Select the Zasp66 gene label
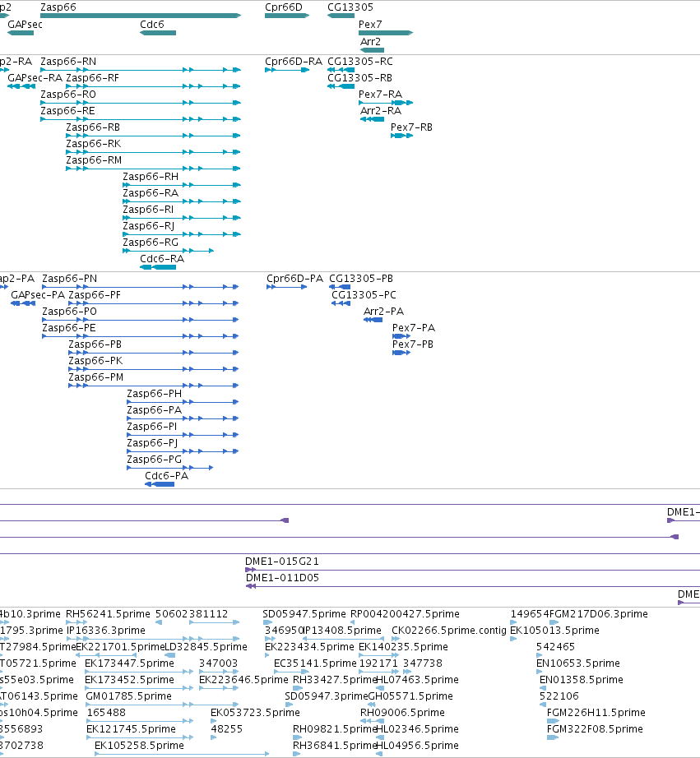Image resolution: width=700 pixels, height=758 pixels. tap(58, 7)
